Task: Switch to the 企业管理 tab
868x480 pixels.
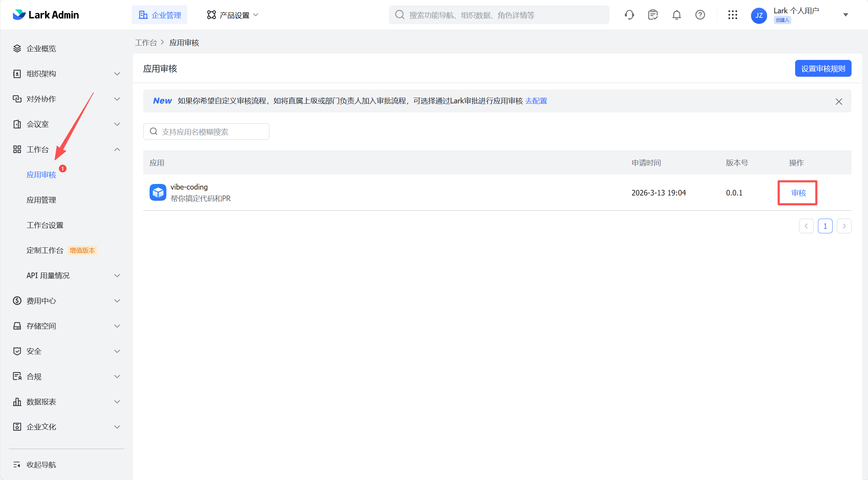Action: [x=159, y=15]
